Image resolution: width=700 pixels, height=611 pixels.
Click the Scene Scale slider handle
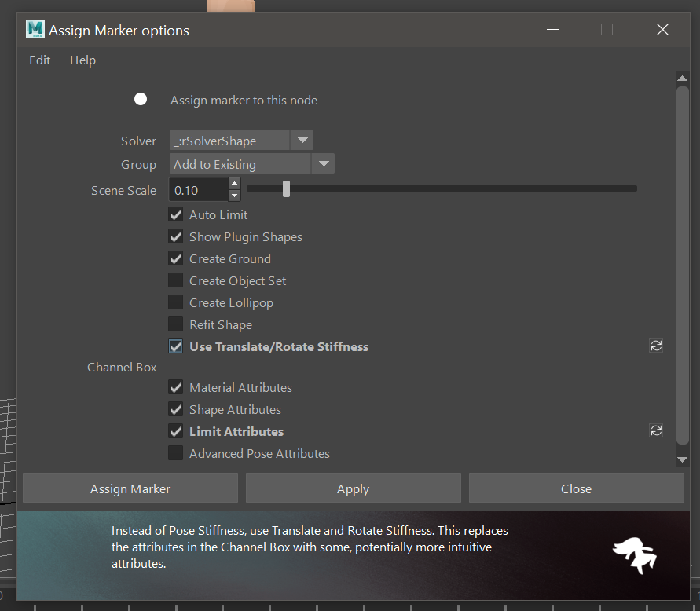(x=287, y=188)
